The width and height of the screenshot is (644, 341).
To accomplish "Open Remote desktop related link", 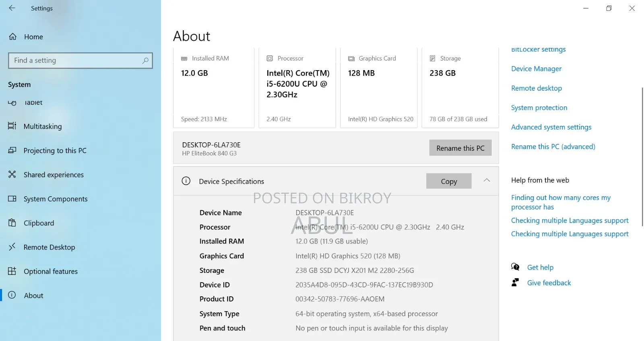I will [x=537, y=88].
